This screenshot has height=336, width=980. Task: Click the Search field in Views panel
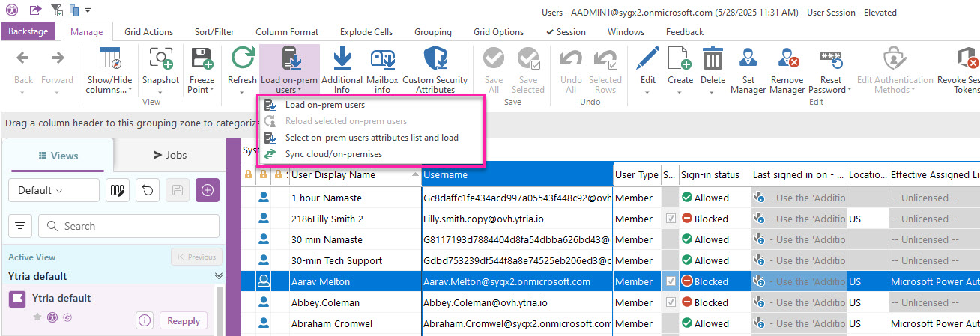click(x=127, y=226)
